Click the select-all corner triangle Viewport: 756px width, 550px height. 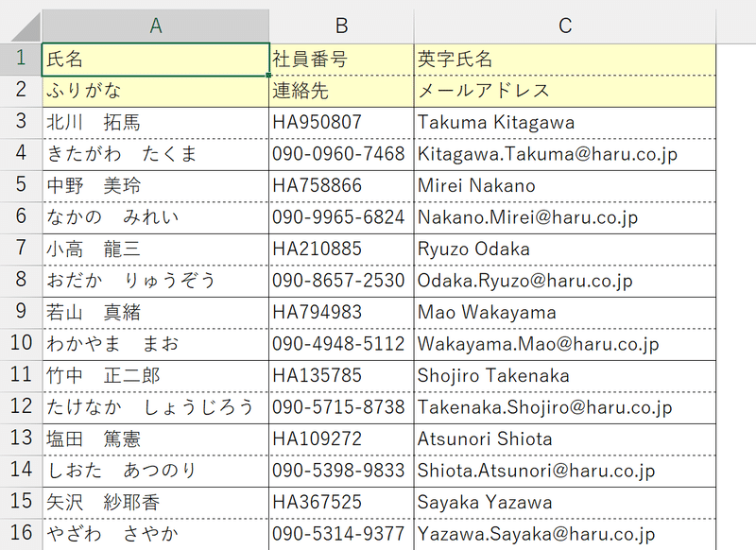(x=26, y=27)
